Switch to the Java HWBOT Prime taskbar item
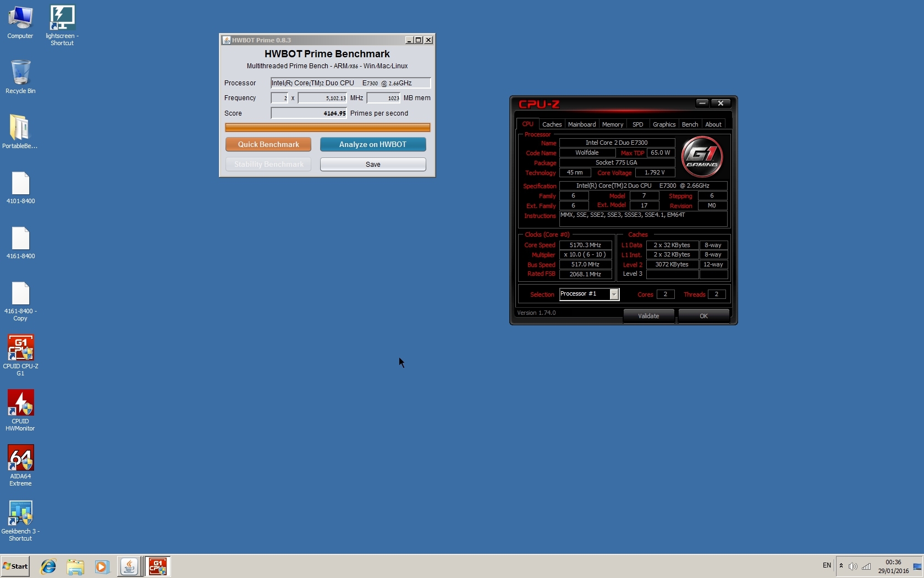 (x=129, y=566)
